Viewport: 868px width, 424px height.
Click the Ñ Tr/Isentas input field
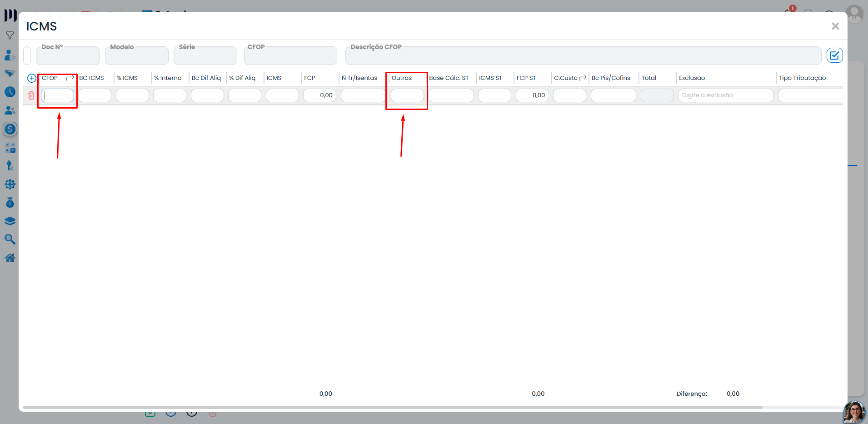[x=364, y=95]
